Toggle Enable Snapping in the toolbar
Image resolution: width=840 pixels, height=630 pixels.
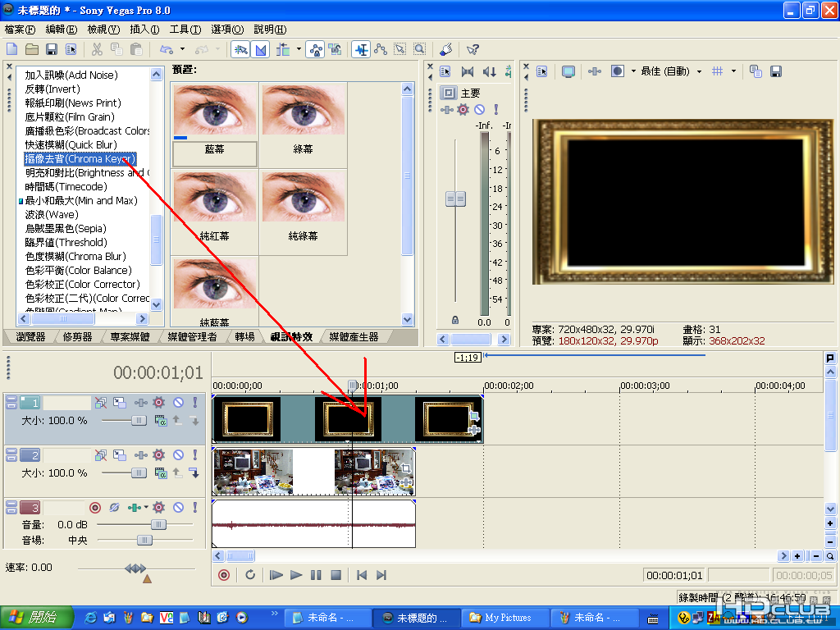[x=240, y=49]
